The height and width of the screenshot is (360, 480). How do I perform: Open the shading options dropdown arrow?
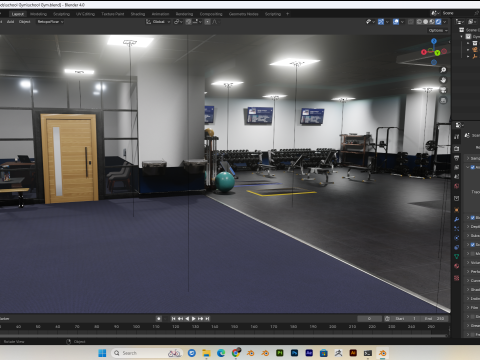click(x=446, y=22)
